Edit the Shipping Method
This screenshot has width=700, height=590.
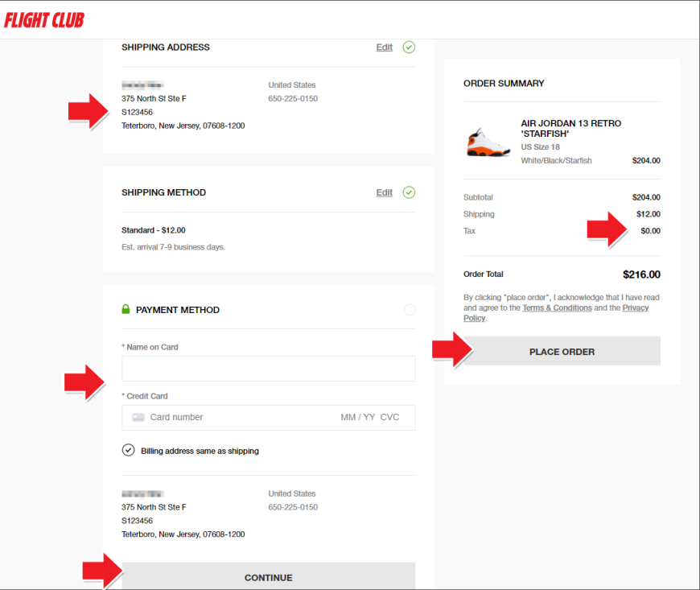tap(384, 192)
